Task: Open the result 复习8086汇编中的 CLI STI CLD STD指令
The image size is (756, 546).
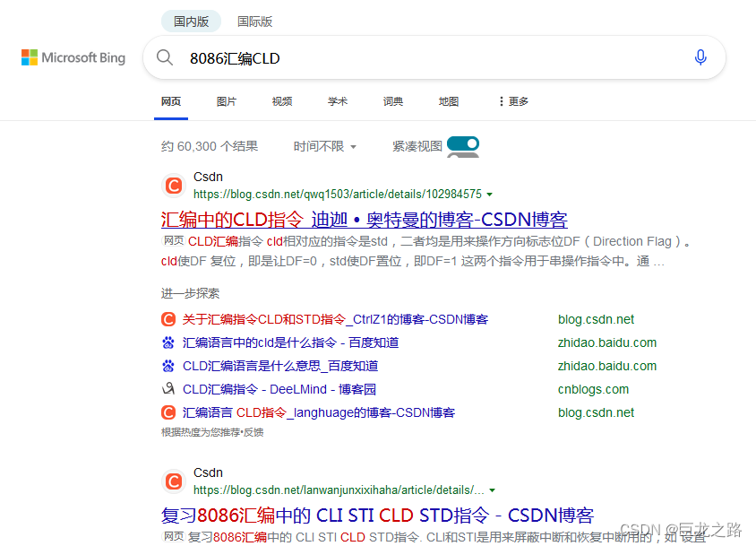Action: pyautogui.click(x=377, y=516)
